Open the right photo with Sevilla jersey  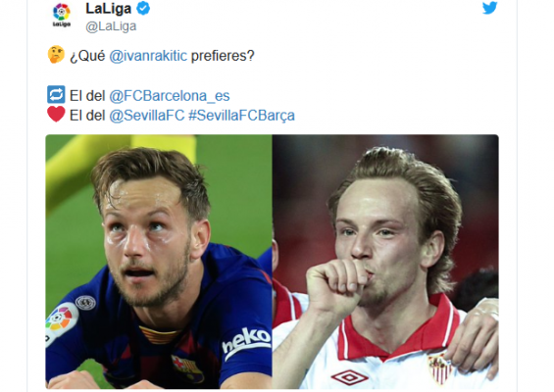coord(385,262)
